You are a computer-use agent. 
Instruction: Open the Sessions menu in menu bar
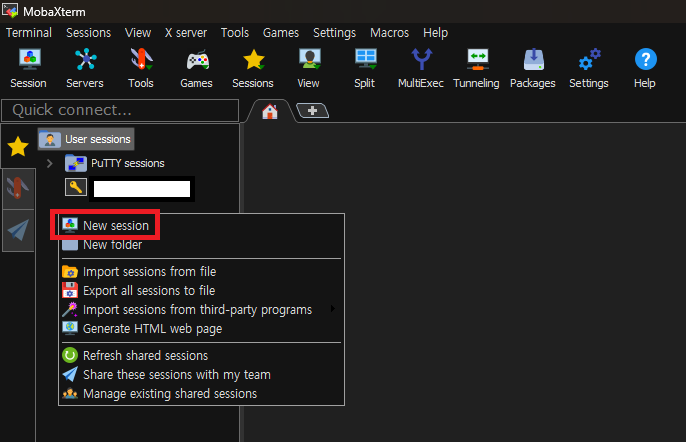coord(88,33)
